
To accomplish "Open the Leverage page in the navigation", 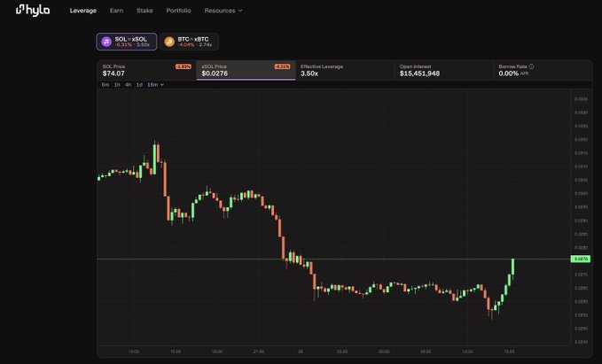I will (83, 11).
